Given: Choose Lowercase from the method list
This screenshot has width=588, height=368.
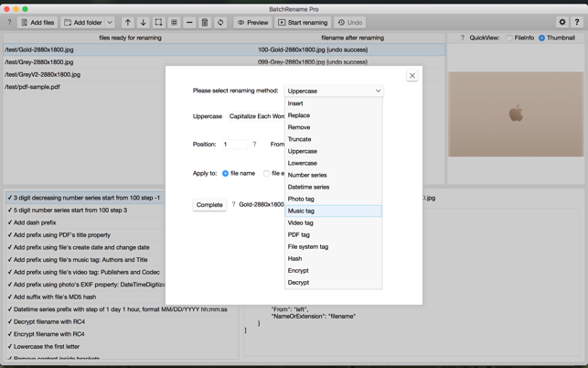Looking at the screenshot, I should pos(334,163).
